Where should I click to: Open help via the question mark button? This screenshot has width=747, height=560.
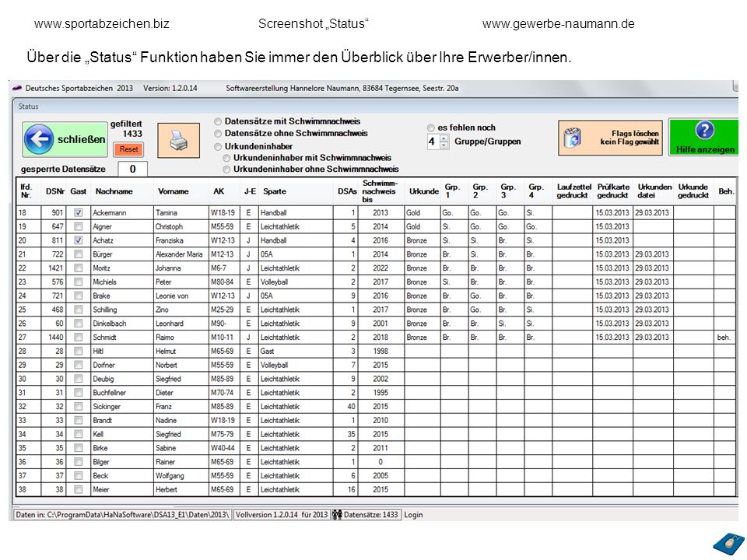pyautogui.click(x=704, y=137)
